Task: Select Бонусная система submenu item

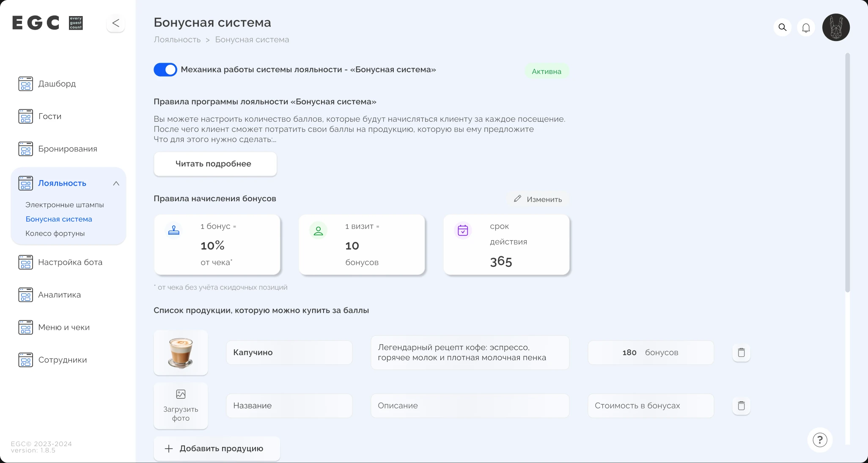Action: [x=59, y=219]
